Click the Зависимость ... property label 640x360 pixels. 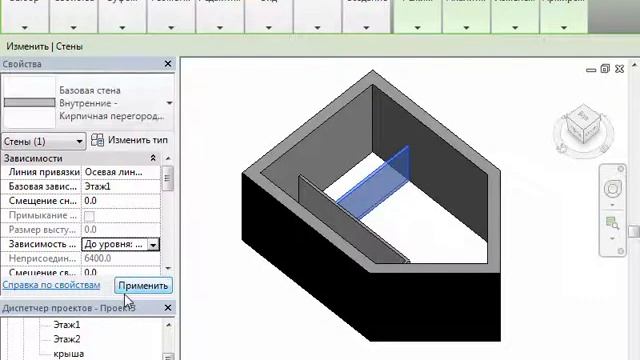42,244
